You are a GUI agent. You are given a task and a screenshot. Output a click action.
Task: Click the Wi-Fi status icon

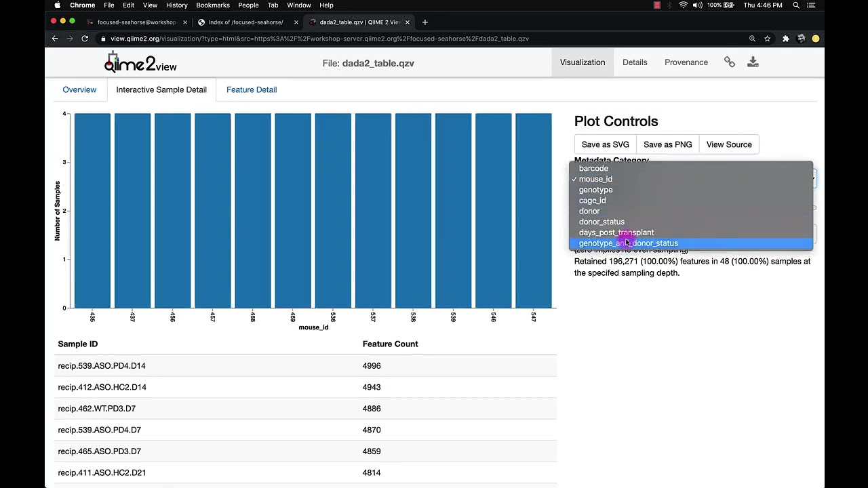click(683, 5)
